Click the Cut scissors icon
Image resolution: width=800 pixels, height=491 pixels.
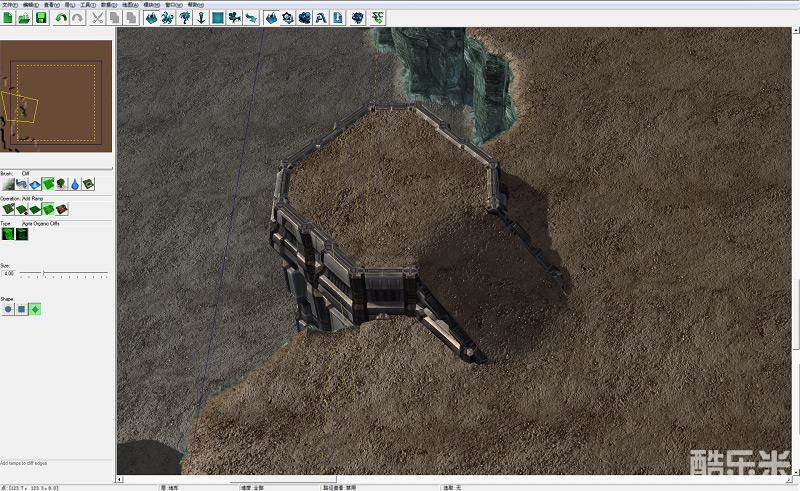point(97,18)
